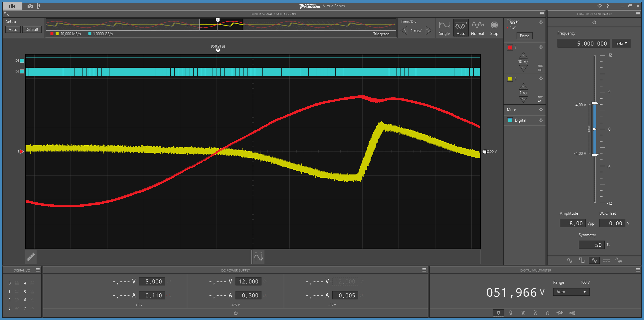The width and height of the screenshot is (644, 320).
Task: Open the kHz frequency unit dropdown
Action: pyautogui.click(x=621, y=44)
